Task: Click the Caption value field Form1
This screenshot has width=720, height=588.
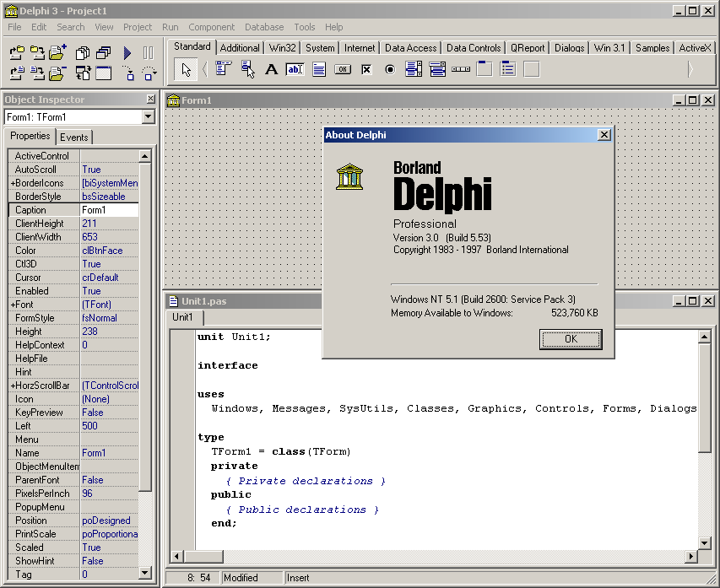Action: (x=109, y=210)
